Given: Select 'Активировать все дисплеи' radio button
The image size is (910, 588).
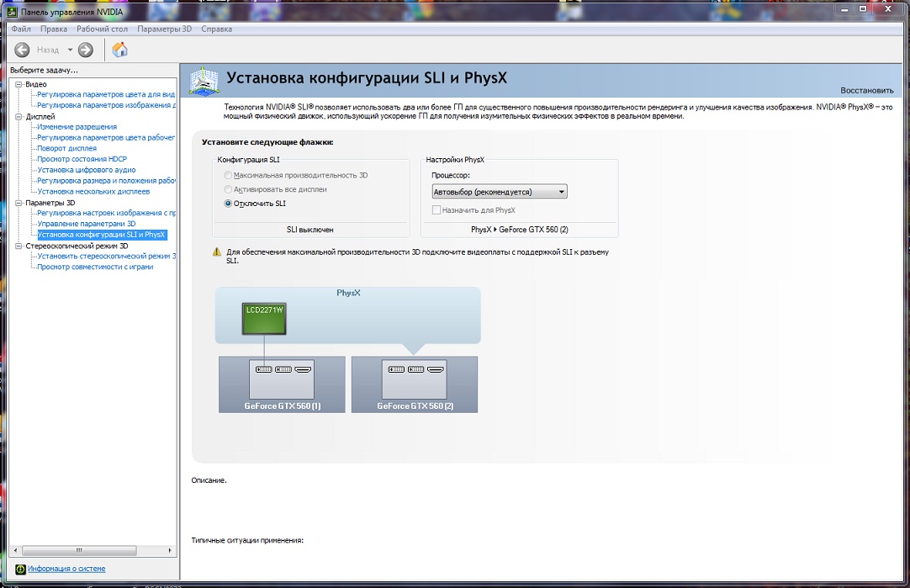Looking at the screenshot, I should (x=228, y=189).
